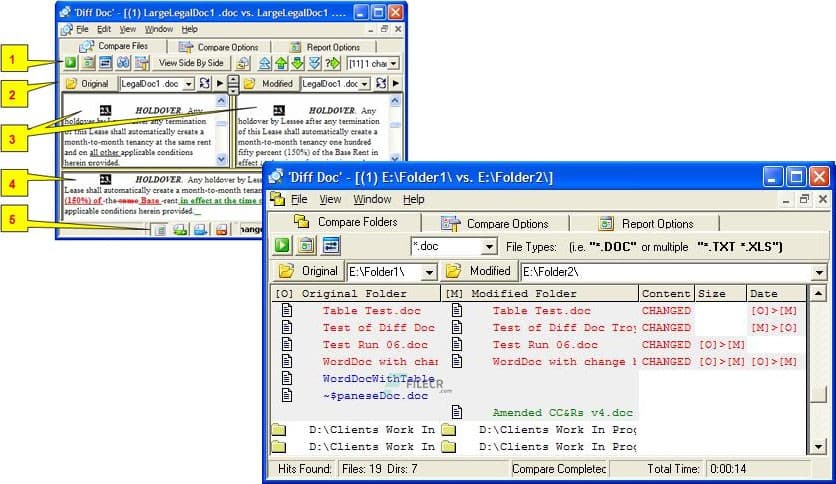Viewport: 836px width, 484px height.
Task: Open the Help menu in the folder comparison window
Action: 414,199
